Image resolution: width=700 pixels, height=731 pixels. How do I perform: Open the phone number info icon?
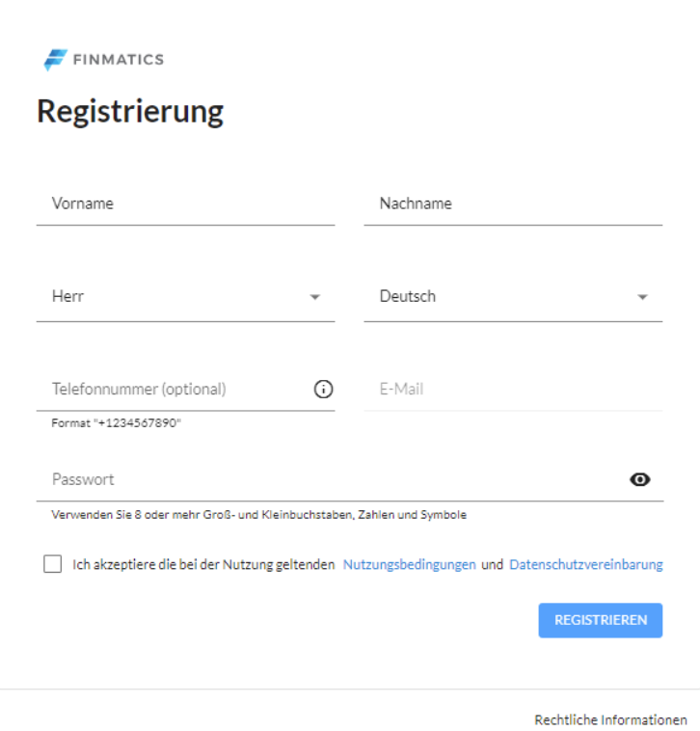[x=323, y=389]
